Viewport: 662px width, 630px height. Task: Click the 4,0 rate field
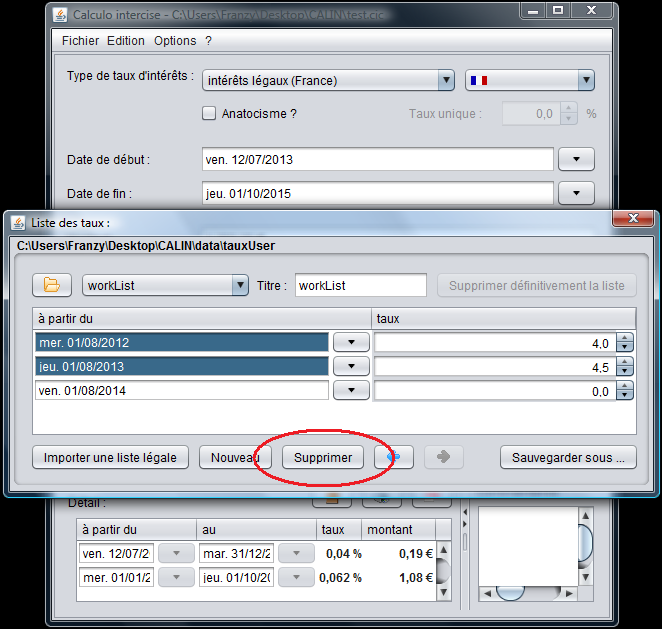pos(495,342)
